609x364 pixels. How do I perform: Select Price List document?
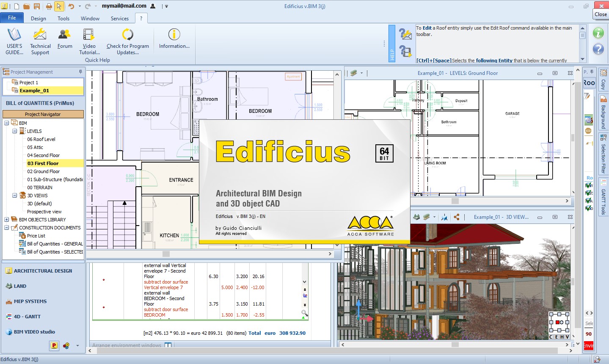(x=36, y=236)
